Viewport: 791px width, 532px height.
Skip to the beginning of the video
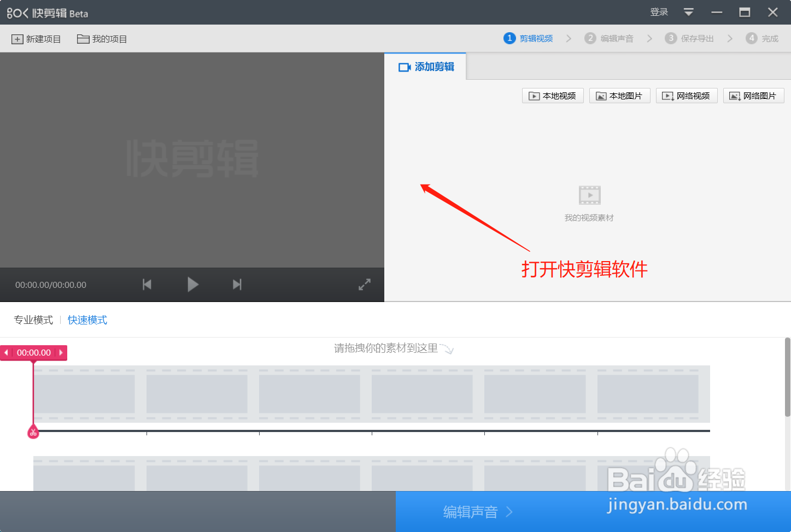[x=147, y=284]
